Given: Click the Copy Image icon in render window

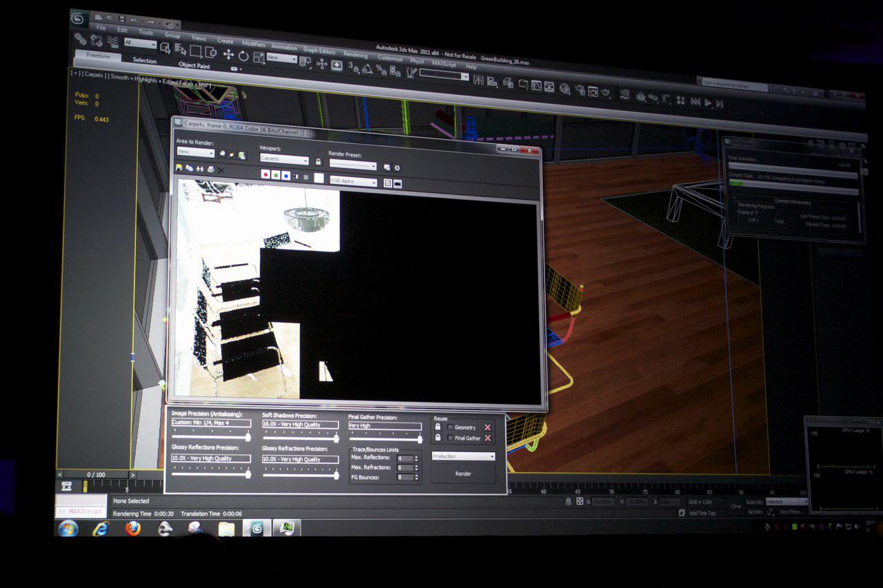Looking at the screenshot, I should (189, 168).
